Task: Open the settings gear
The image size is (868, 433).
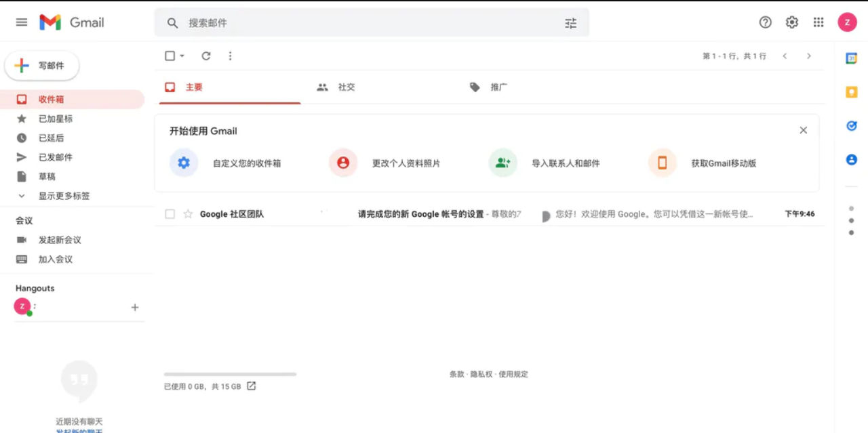Action: click(x=791, y=22)
